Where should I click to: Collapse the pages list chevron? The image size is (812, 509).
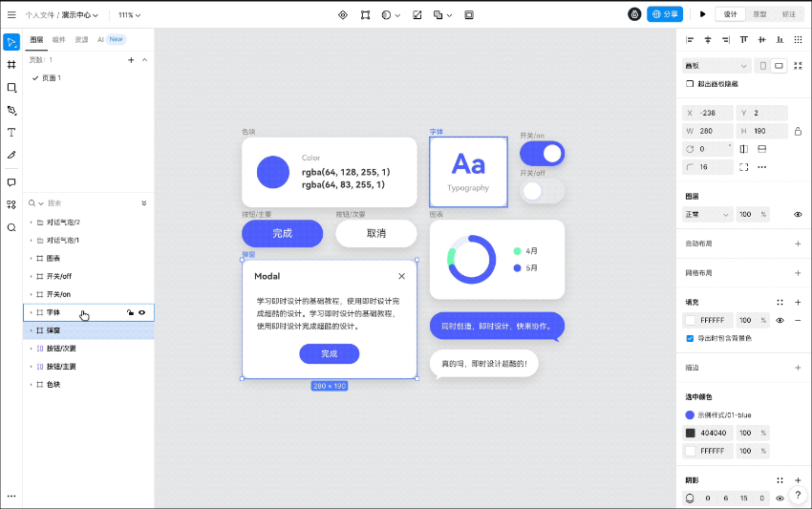[x=145, y=60]
